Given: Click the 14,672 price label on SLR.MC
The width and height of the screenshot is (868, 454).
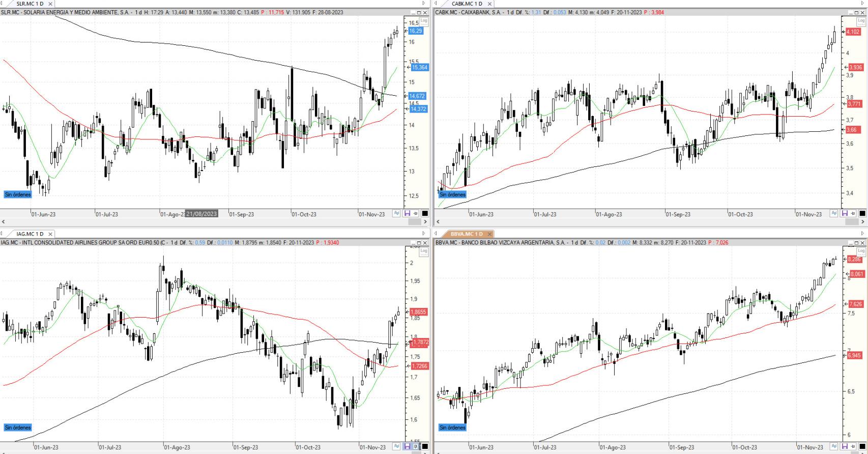Looking at the screenshot, I should point(417,96).
